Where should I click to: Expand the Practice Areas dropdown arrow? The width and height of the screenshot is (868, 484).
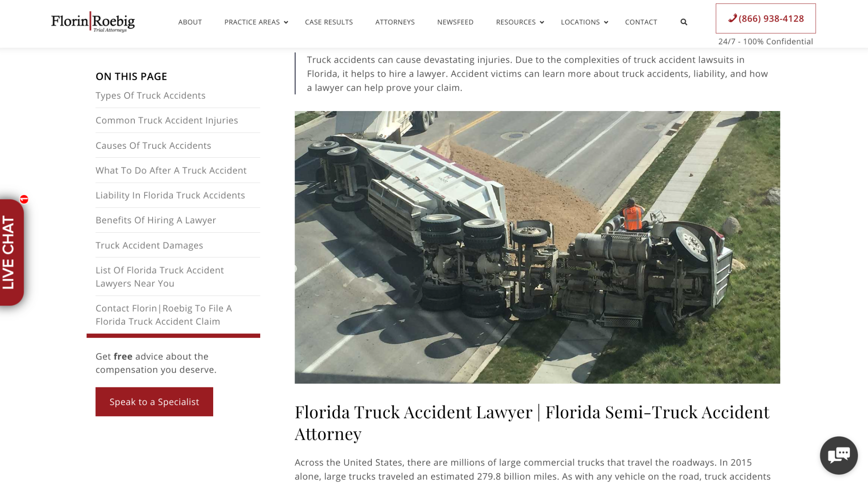tap(286, 22)
